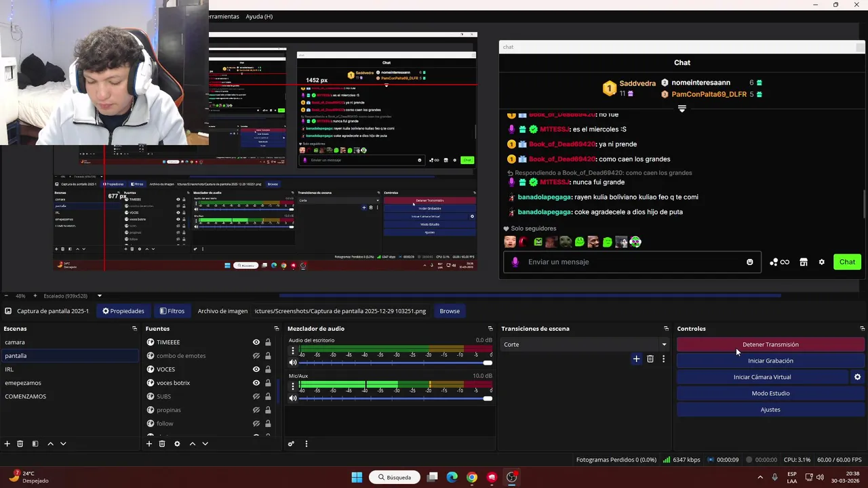Click the green Chat send button

point(847,262)
